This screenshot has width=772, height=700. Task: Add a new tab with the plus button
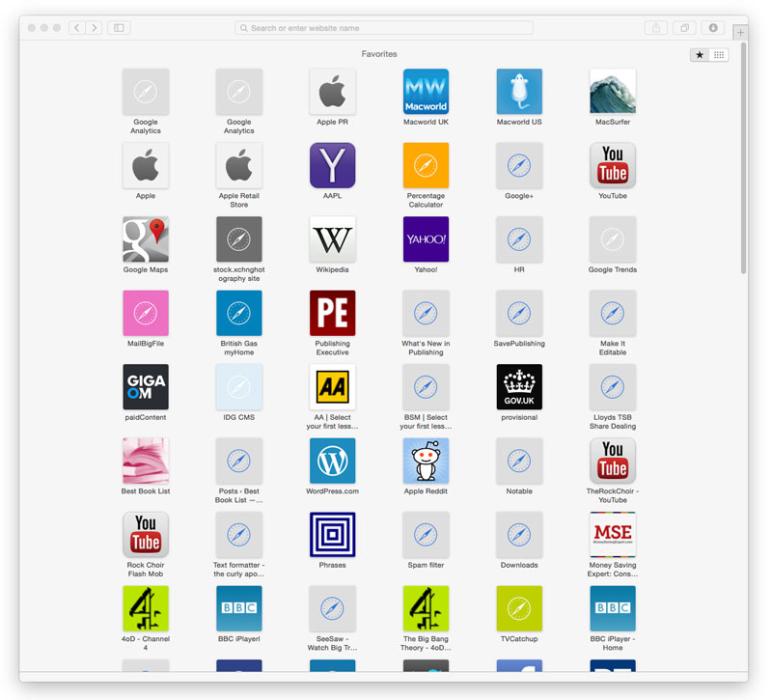(740, 33)
